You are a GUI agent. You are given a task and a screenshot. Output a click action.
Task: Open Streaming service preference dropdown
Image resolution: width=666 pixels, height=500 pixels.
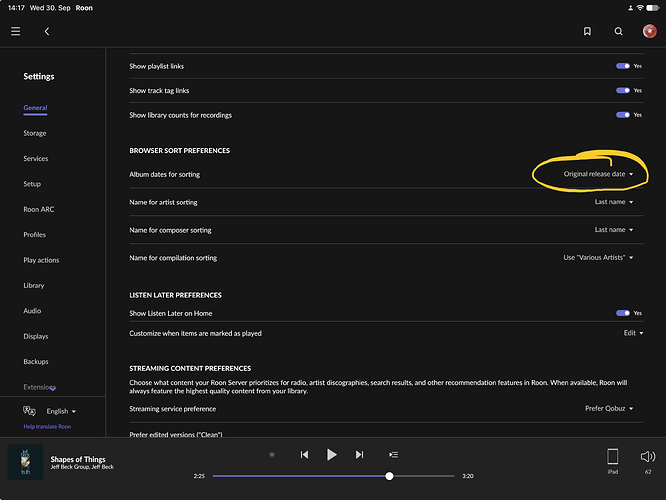pos(609,408)
